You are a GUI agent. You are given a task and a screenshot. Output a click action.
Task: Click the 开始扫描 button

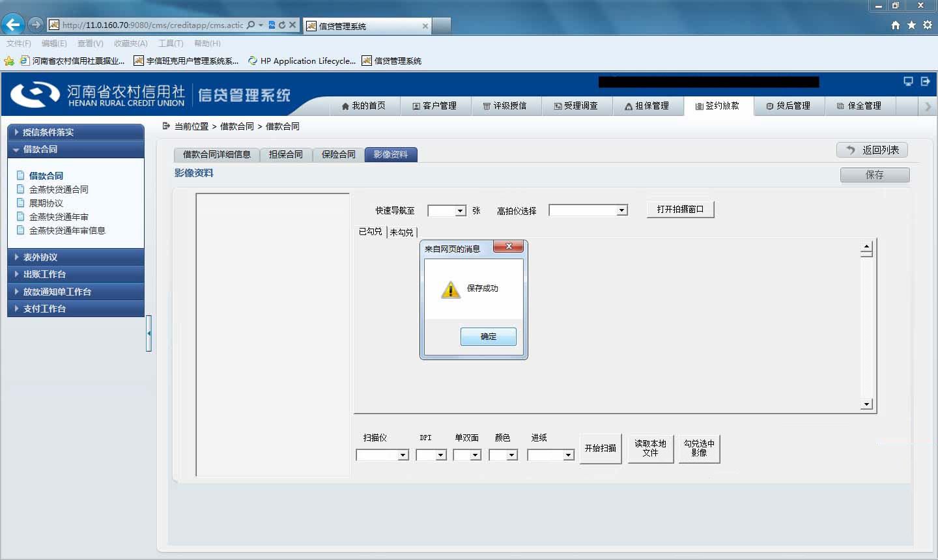[601, 449]
